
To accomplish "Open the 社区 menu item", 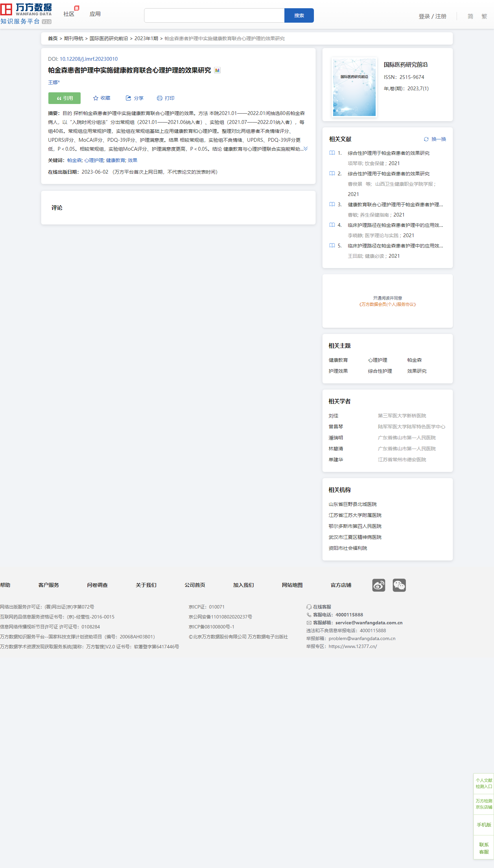I will pyautogui.click(x=69, y=14).
